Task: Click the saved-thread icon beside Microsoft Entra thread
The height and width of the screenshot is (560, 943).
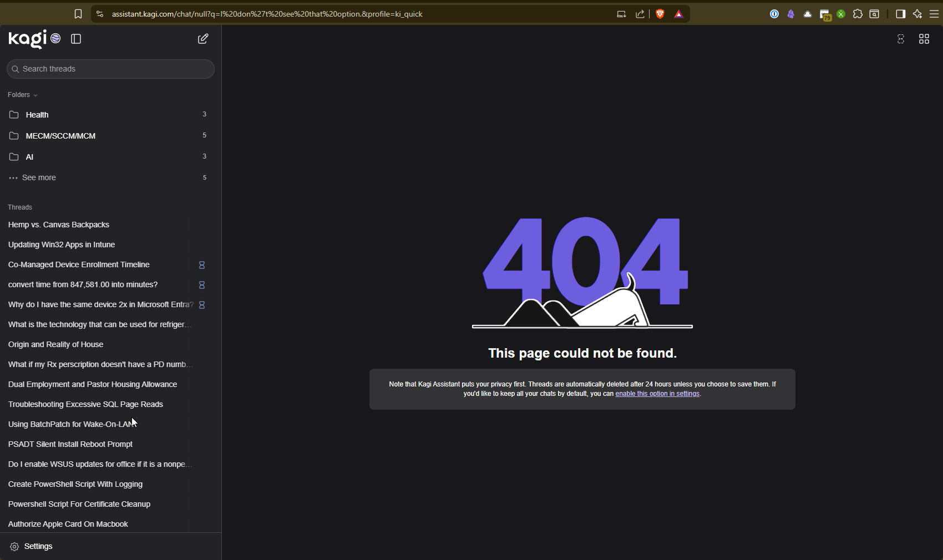Action: (x=202, y=305)
